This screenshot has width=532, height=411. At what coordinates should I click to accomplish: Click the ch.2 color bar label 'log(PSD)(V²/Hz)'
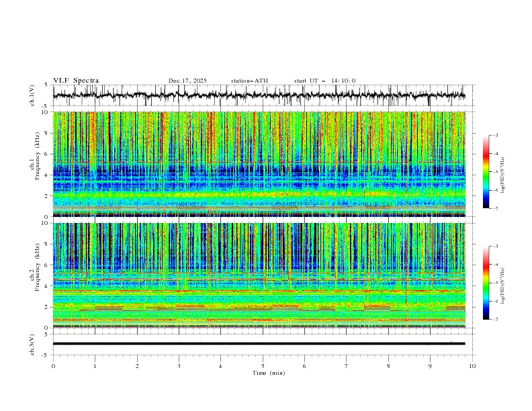tap(503, 286)
